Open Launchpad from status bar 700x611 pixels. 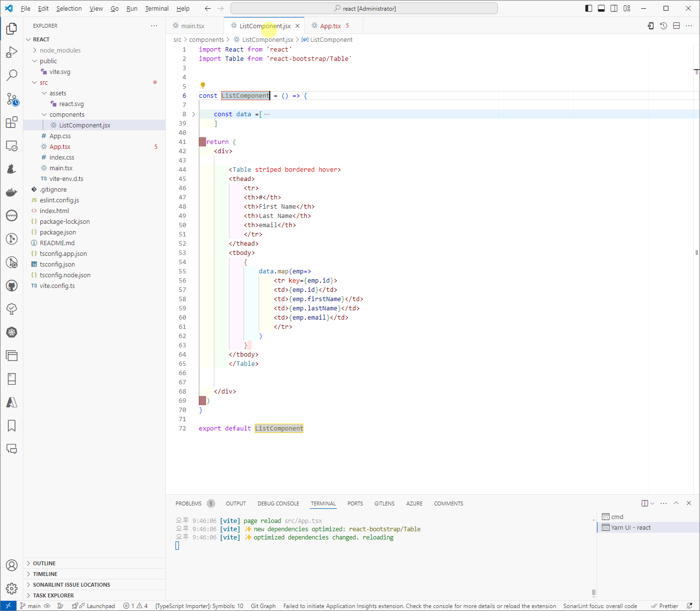point(93,606)
